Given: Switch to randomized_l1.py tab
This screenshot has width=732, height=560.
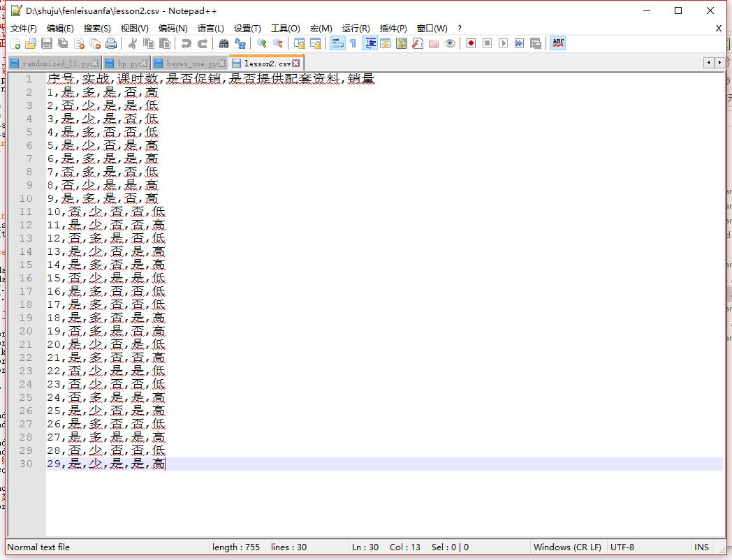Looking at the screenshot, I should coord(56,64).
